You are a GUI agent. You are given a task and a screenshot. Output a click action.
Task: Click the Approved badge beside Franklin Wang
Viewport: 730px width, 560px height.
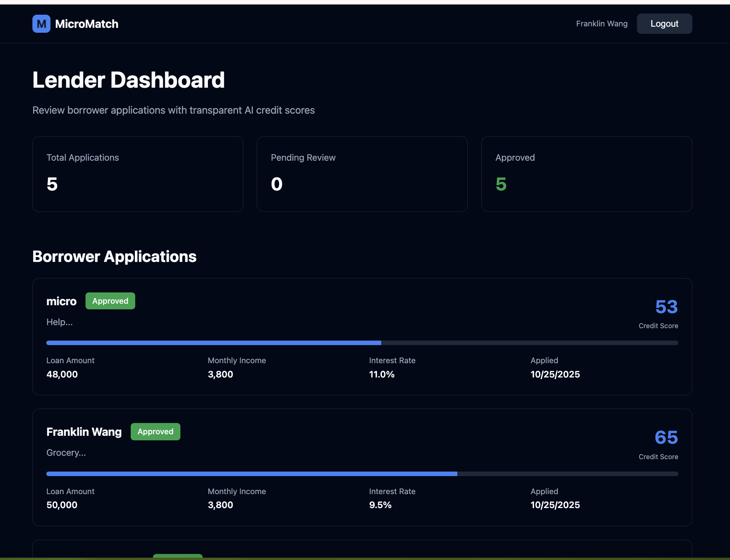point(155,432)
